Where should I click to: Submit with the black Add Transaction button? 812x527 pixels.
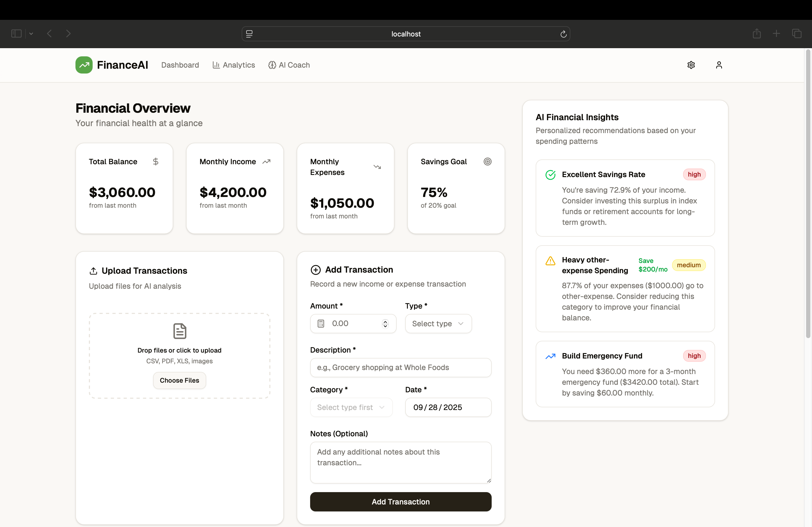point(401,502)
